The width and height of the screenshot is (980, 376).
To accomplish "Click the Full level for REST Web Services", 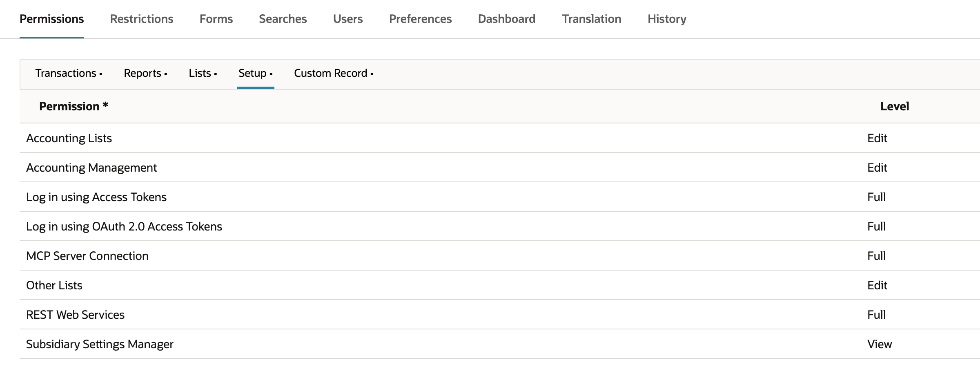I will (876, 315).
